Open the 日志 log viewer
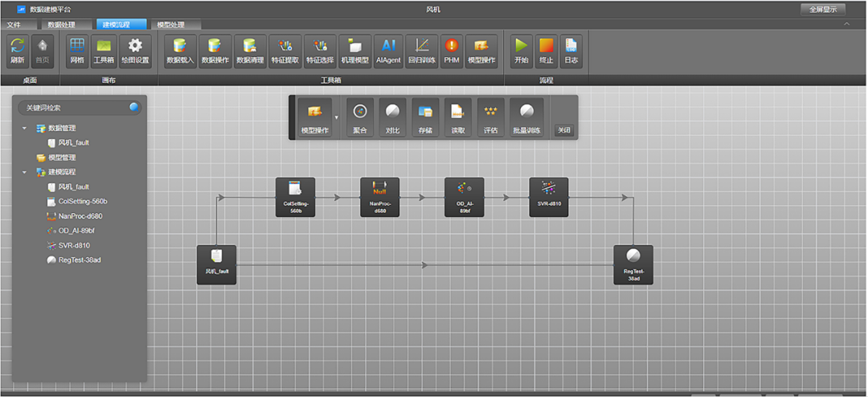The height and width of the screenshot is (397, 868). click(x=571, y=51)
